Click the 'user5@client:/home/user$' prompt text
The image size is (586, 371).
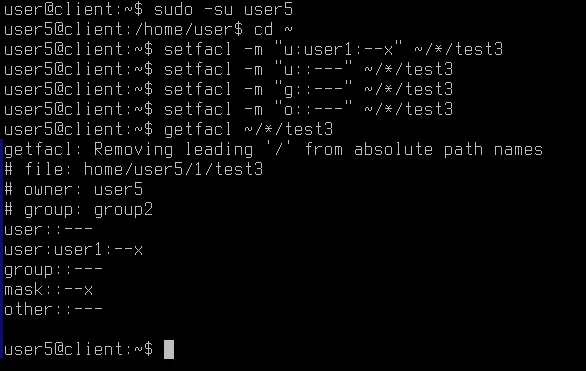coord(123,29)
